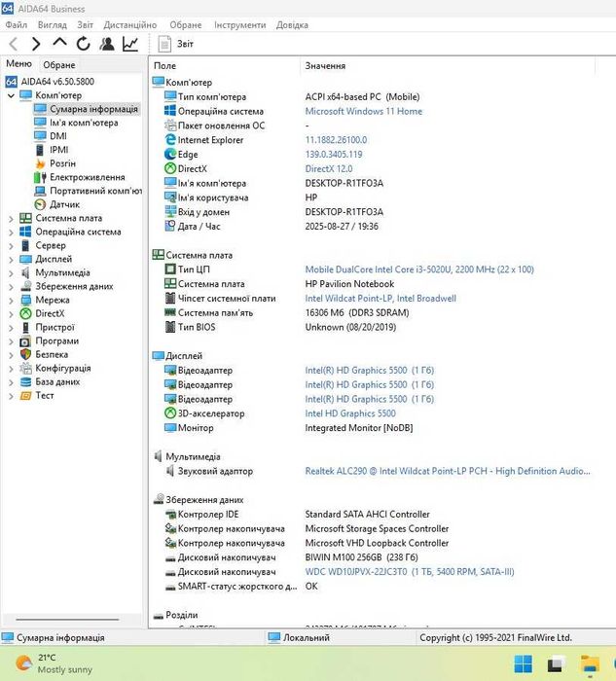Go forward with the right arrow toolbar icon
The width and height of the screenshot is (616, 681).
(x=36, y=44)
